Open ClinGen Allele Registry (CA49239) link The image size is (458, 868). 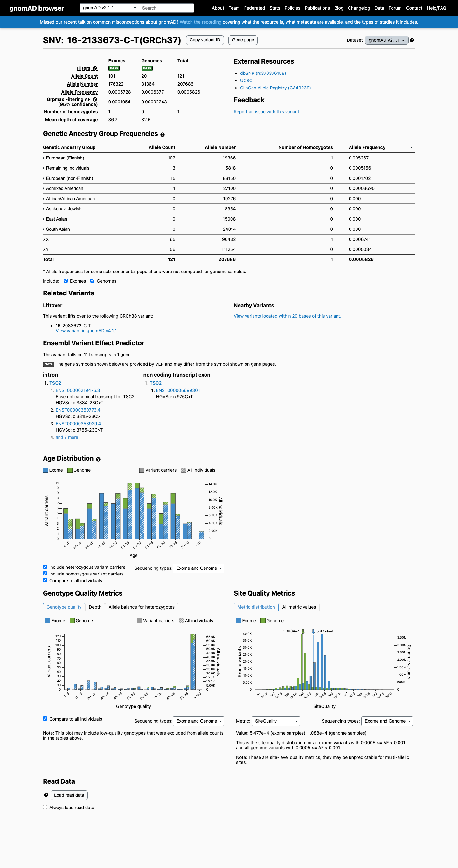pos(275,88)
